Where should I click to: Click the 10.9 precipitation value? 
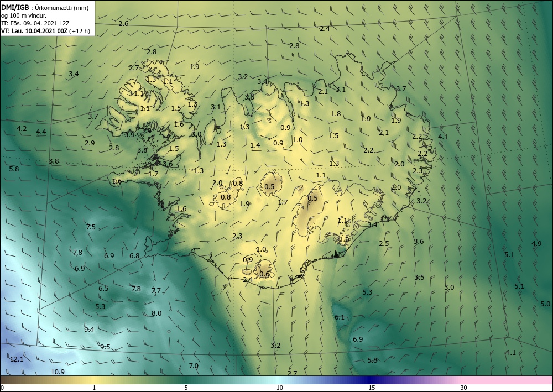coord(58,372)
